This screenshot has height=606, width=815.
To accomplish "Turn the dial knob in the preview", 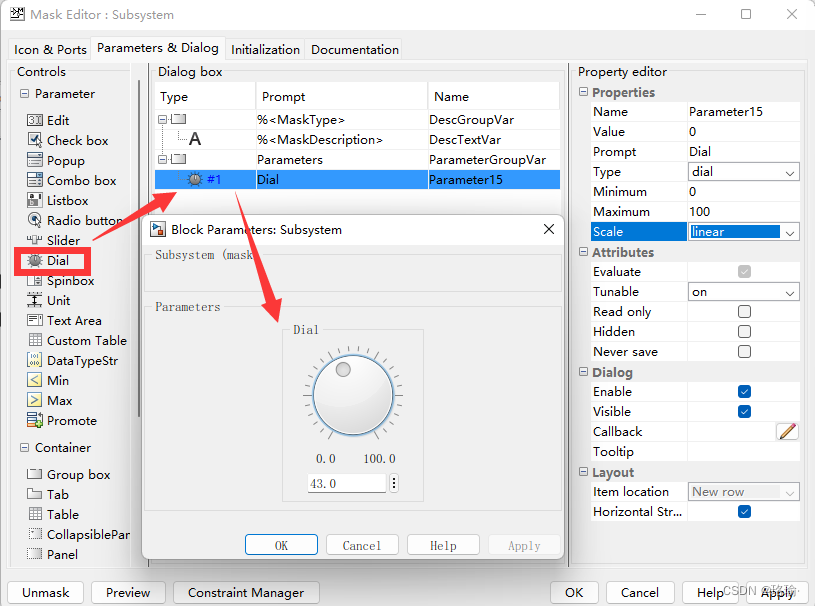I will (x=353, y=392).
